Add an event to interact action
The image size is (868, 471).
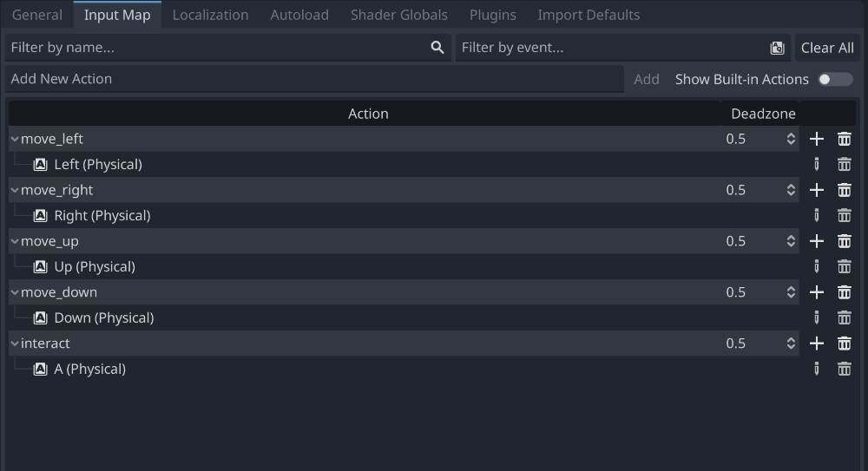(x=816, y=343)
